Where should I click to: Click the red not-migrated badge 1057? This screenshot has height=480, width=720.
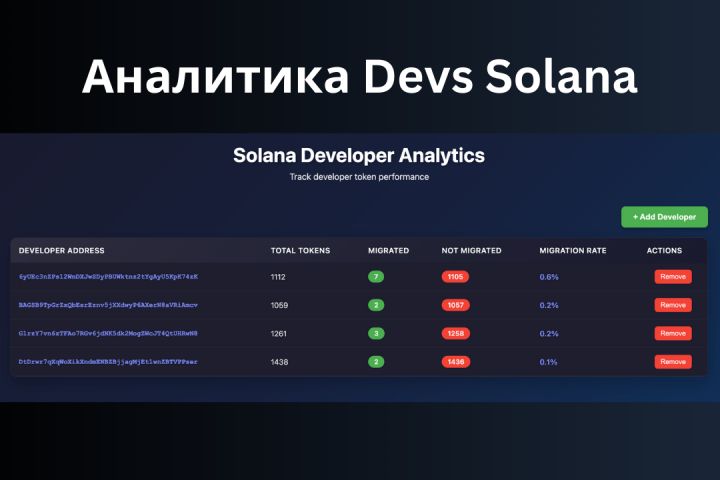[456, 305]
